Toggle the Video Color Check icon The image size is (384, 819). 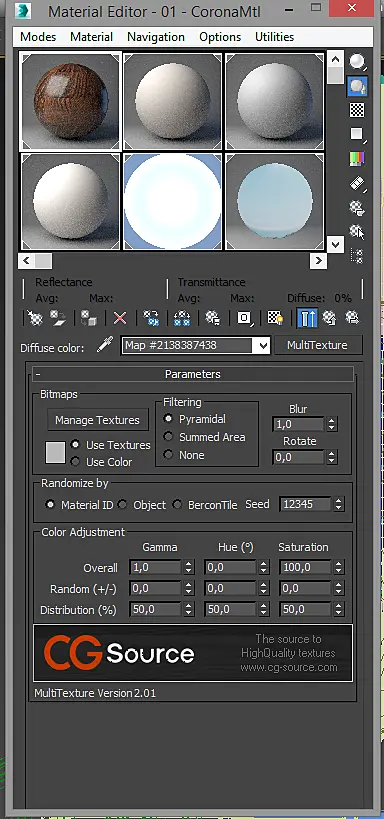(357, 158)
